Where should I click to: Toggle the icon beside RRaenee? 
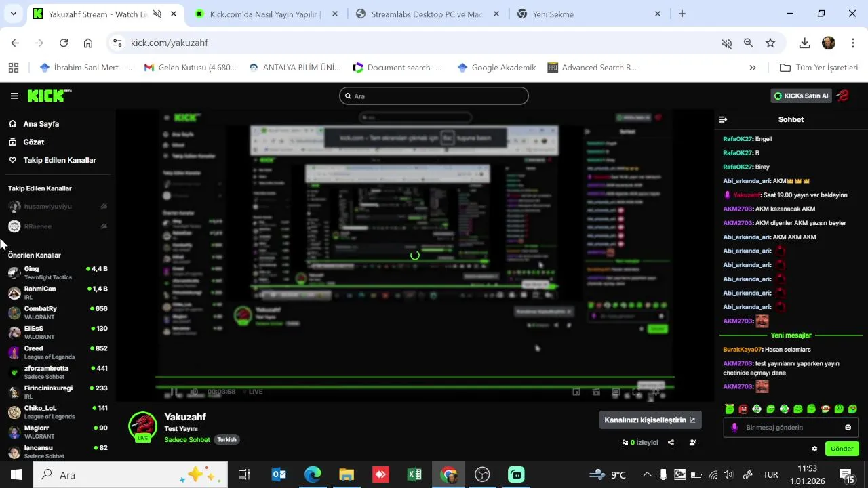pos(104,226)
